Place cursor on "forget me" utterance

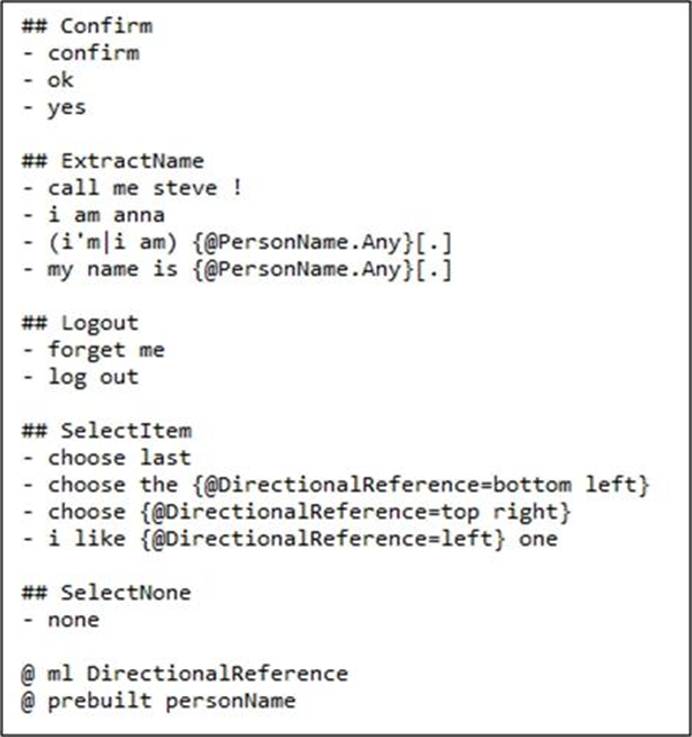pyautogui.click(x=106, y=350)
